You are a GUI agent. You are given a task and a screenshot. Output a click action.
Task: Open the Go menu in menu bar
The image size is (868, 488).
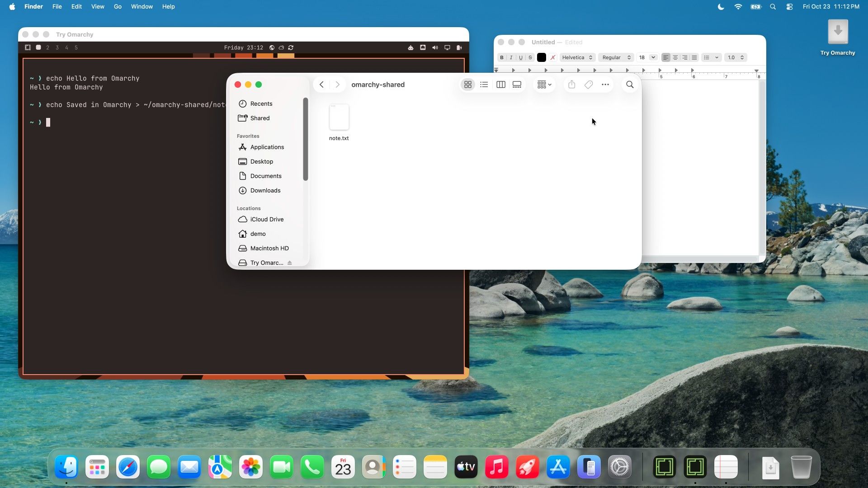pos(118,6)
